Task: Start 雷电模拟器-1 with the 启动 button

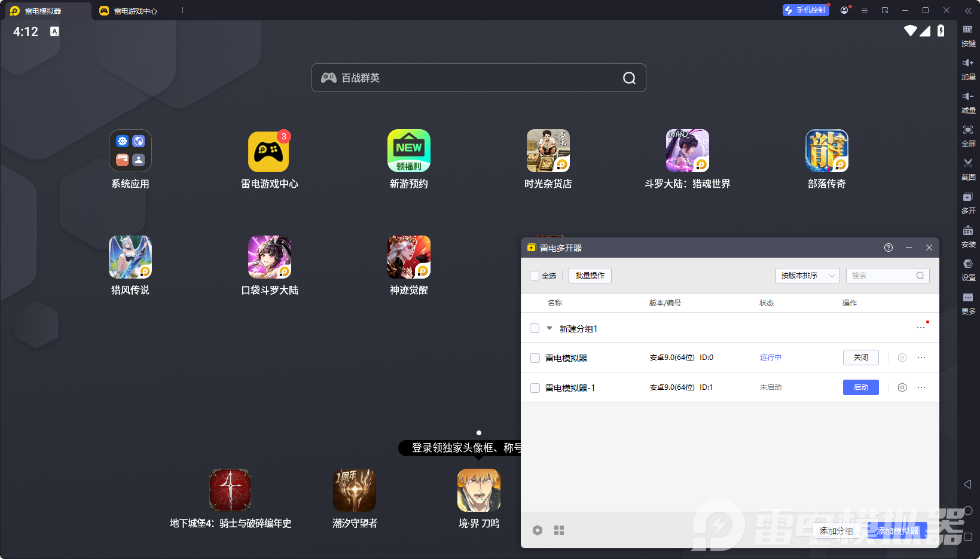Action: pos(860,387)
